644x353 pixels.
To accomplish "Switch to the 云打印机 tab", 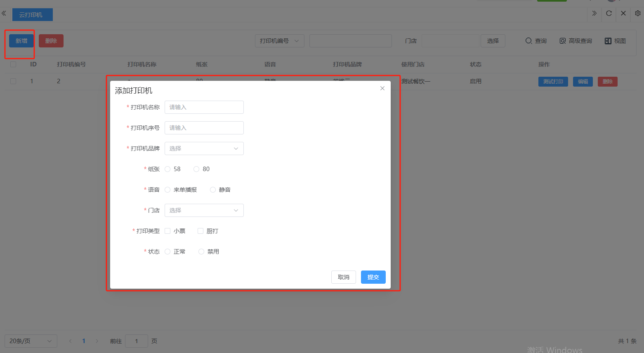I will pyautogui.click(x=32, y=15).
